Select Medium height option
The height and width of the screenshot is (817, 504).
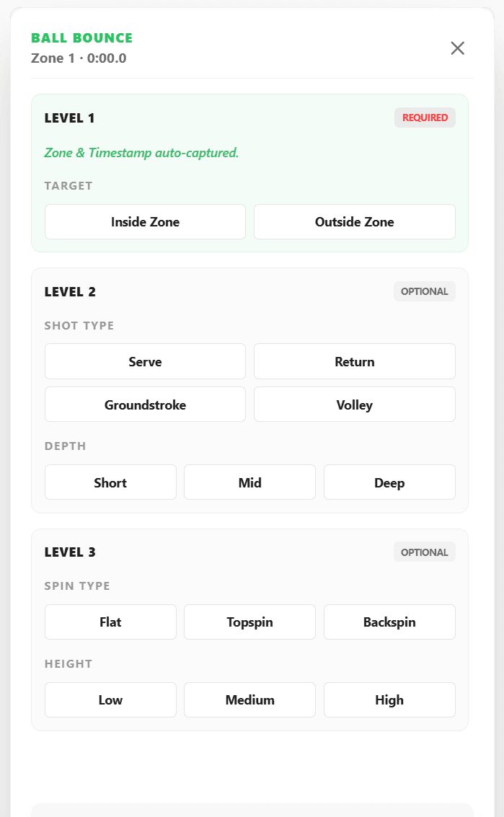click(249, 699)
